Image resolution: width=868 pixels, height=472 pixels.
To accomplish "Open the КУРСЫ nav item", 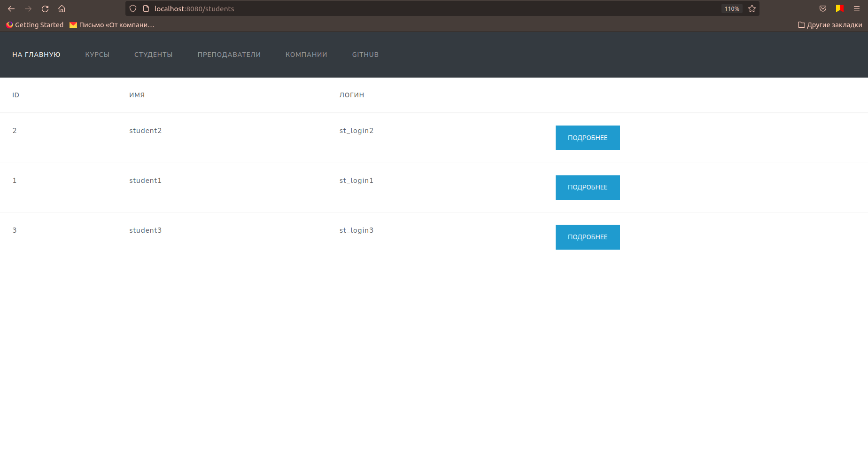I will pos(97,55).
